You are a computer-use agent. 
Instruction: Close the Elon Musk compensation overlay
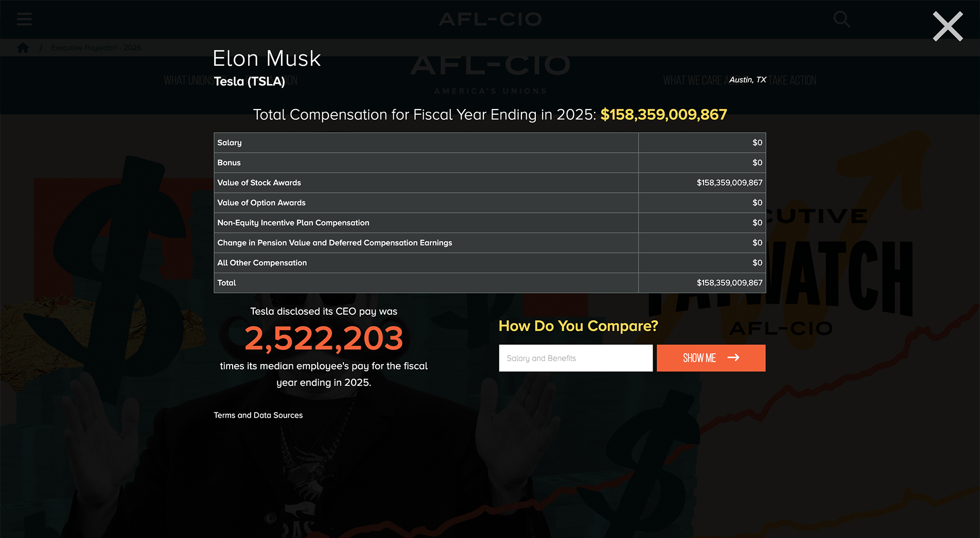coord(948,26)
